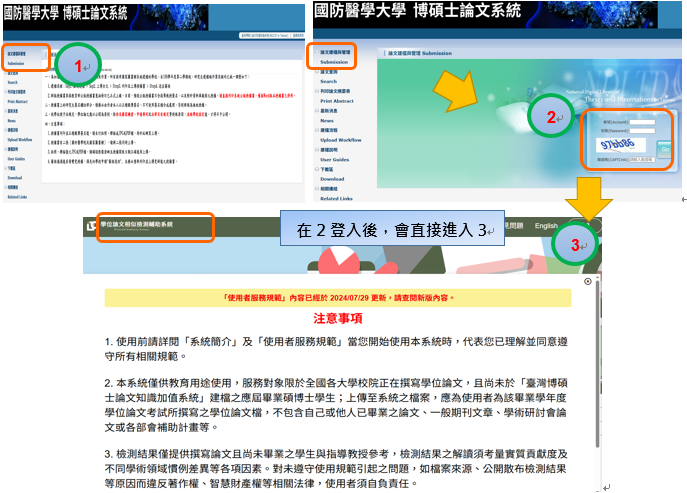This screenshot has width=687, height=493.
Task: Open Print Abstract in right window's sidebar
Action: click(337, 101)
